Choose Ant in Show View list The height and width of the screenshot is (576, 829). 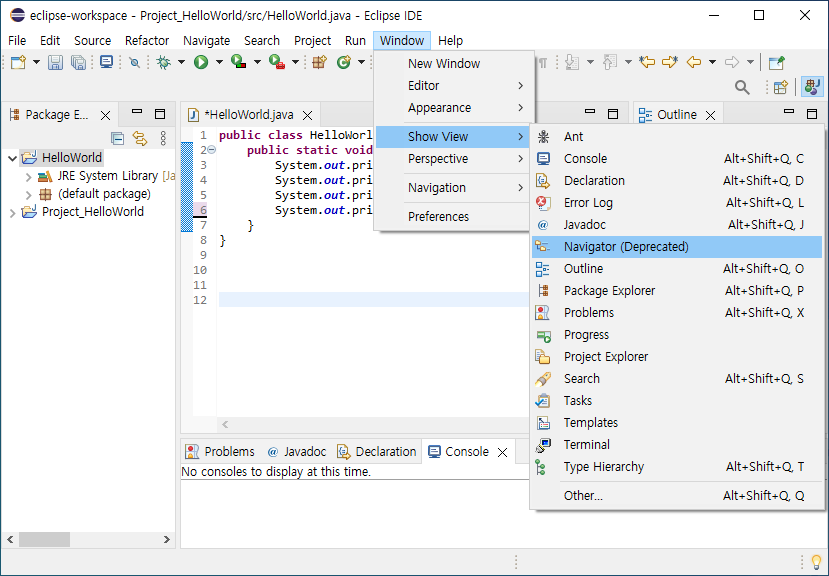(x=677, y=136)
